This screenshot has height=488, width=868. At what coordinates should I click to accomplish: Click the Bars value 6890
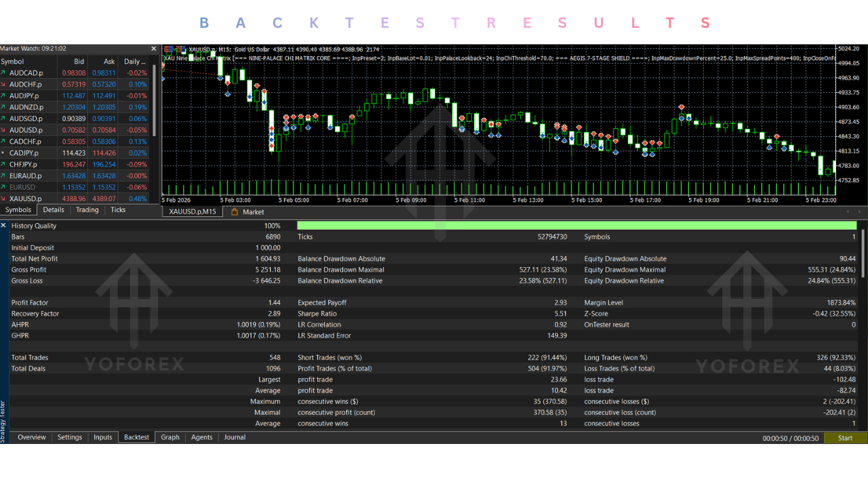(x=273, y=237)
